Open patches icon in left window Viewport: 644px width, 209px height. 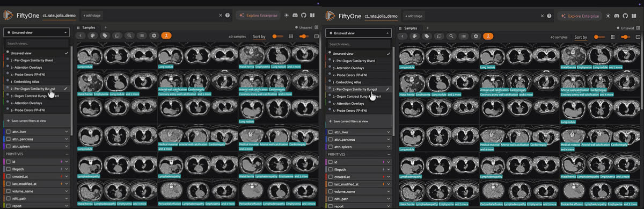(118, 36)
